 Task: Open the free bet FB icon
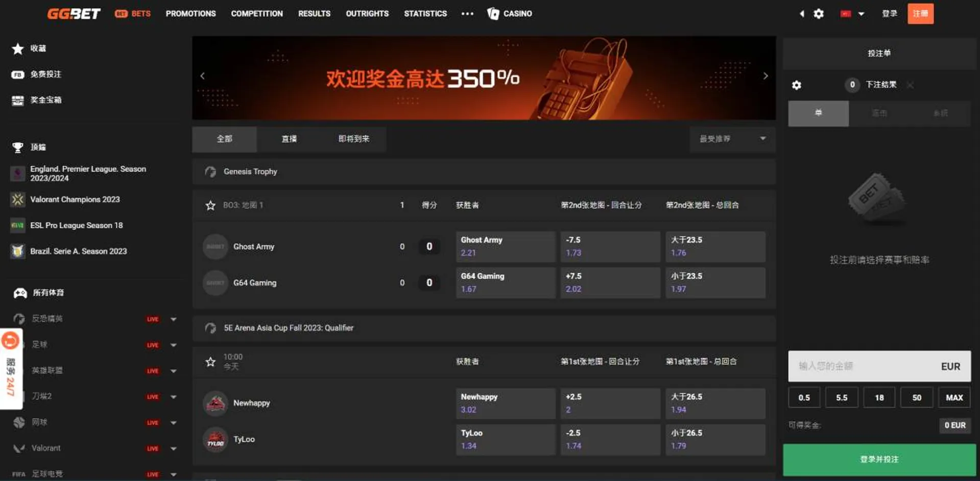(x=18, y=75)
